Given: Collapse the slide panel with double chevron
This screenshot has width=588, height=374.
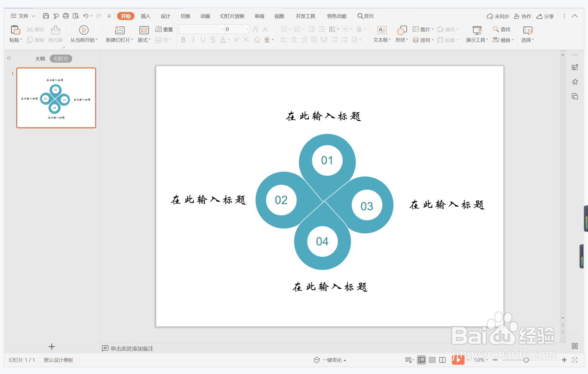Looking at the screenshot, I should [x=9, y=58].
